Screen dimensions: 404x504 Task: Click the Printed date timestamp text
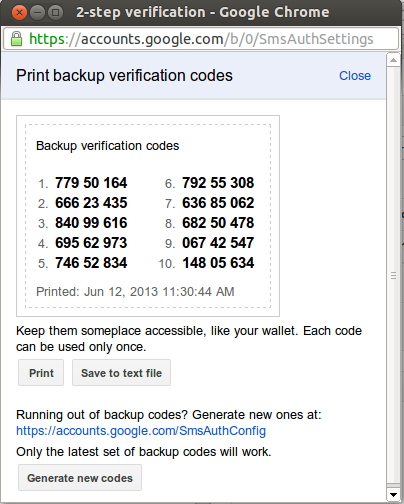point(135,292)
